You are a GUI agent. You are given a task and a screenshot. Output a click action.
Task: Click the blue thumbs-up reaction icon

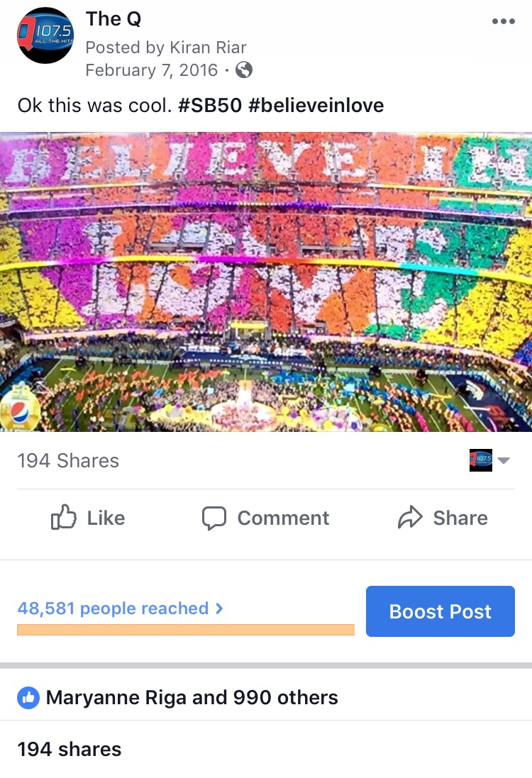pyautogui.click(x=28, y=698)
